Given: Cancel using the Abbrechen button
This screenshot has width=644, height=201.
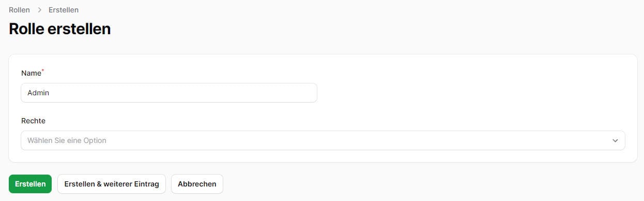Looking at the screenshot, I should click(197, 184).
